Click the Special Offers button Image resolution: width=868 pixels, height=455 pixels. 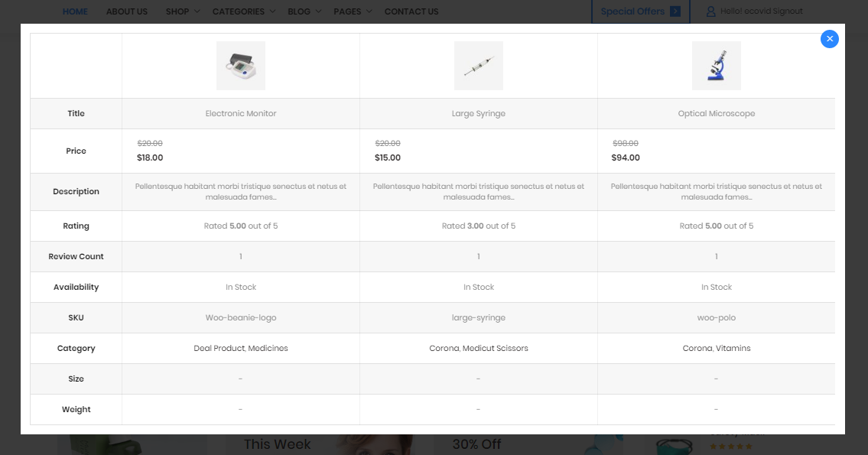tap(640, 11)
